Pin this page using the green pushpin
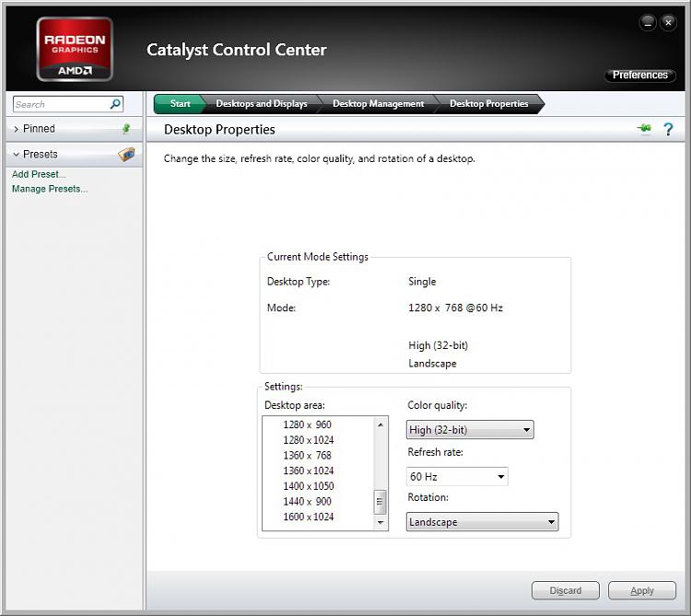Viewport: 691px width, 616px height. point(644,129)
